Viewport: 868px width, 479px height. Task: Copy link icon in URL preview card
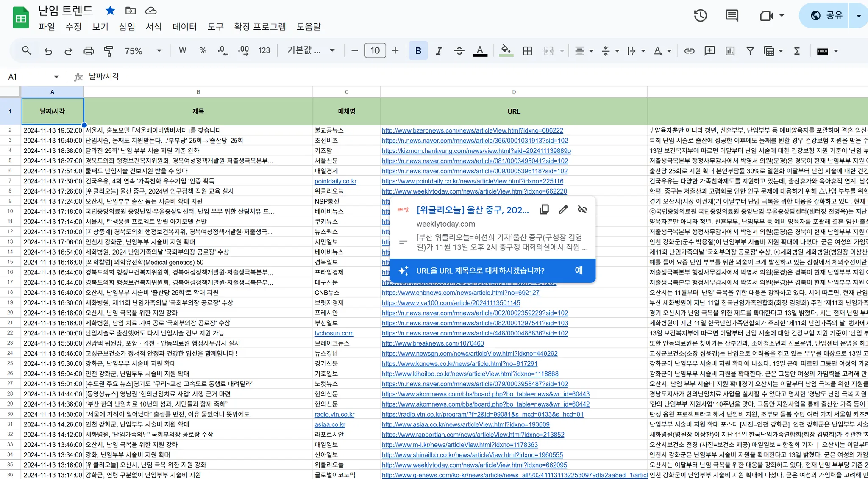point(544,210)
